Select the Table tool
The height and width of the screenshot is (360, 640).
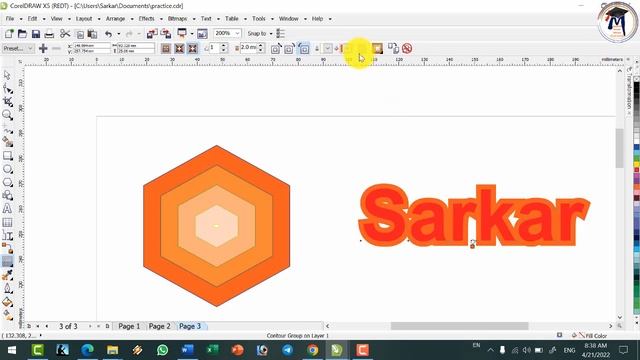[7, 222]
